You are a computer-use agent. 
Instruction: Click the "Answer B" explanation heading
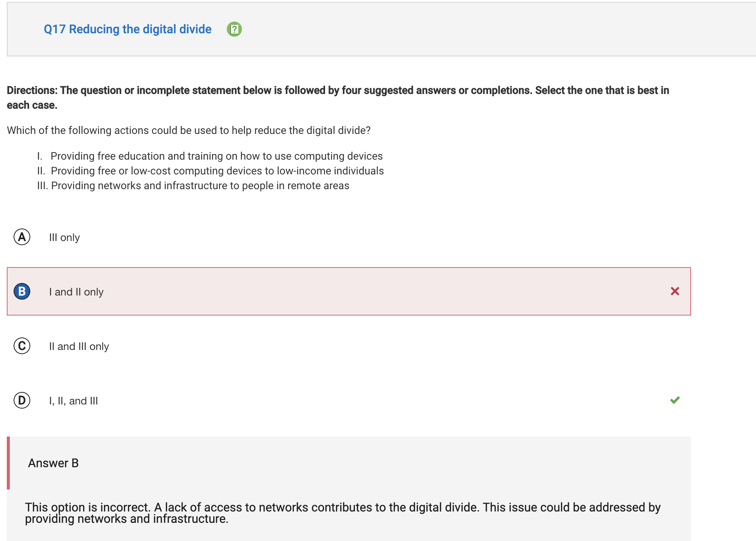point(53,463)
